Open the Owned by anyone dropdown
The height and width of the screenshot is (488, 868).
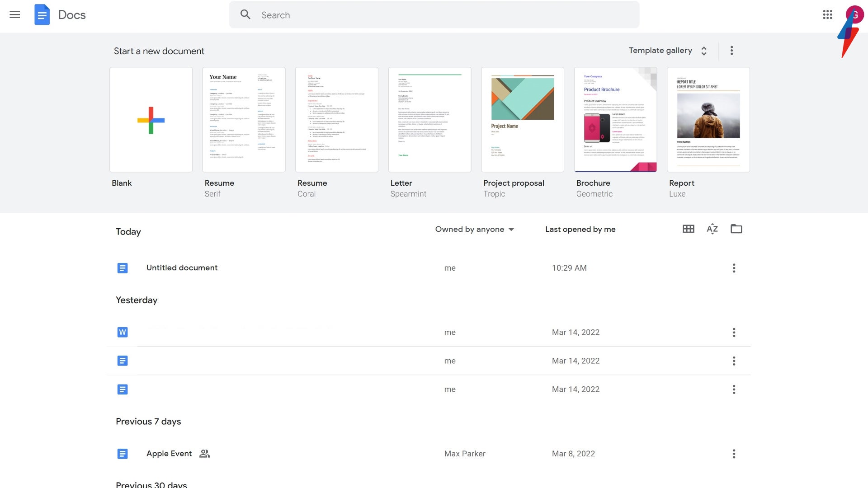point(474,229)
